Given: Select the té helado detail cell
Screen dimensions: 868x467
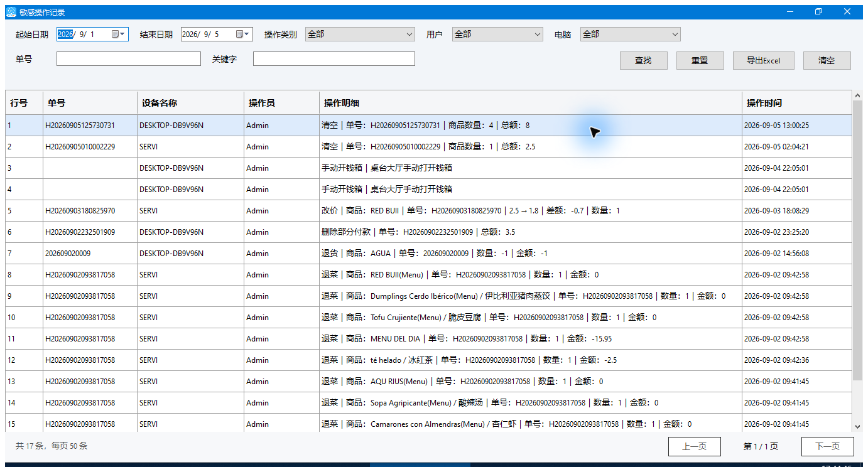Looking at the screenshot, I should [531, 360].
